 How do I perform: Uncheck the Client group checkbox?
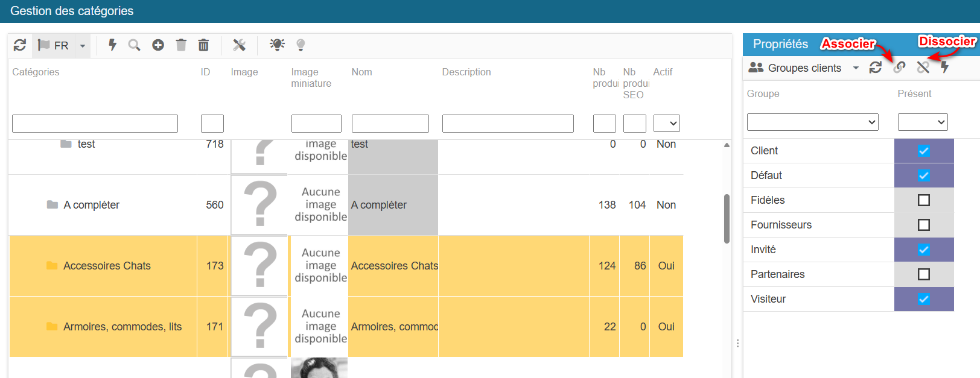pos(923,151)
